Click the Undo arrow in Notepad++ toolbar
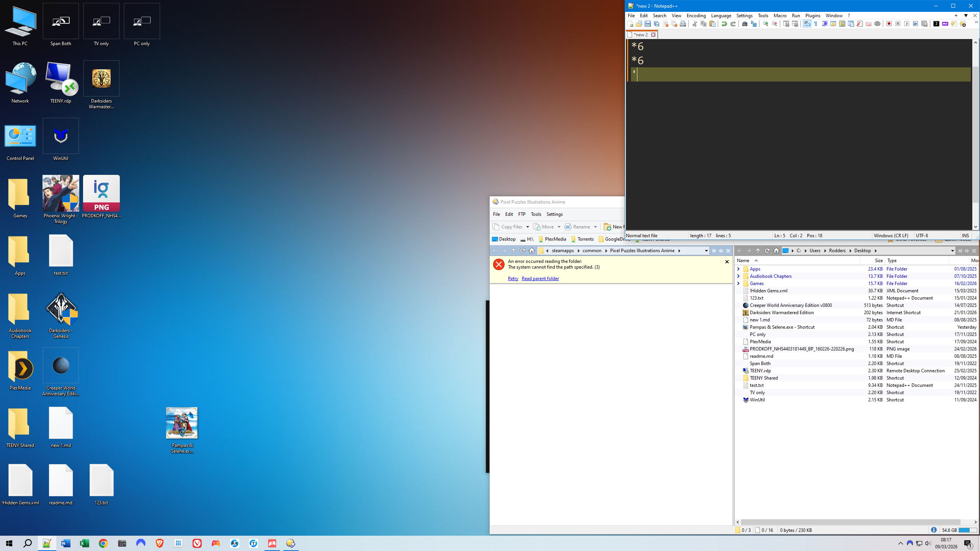Image resolution: width=980 pixels, height=551 pixels. (x=724, y=24)
